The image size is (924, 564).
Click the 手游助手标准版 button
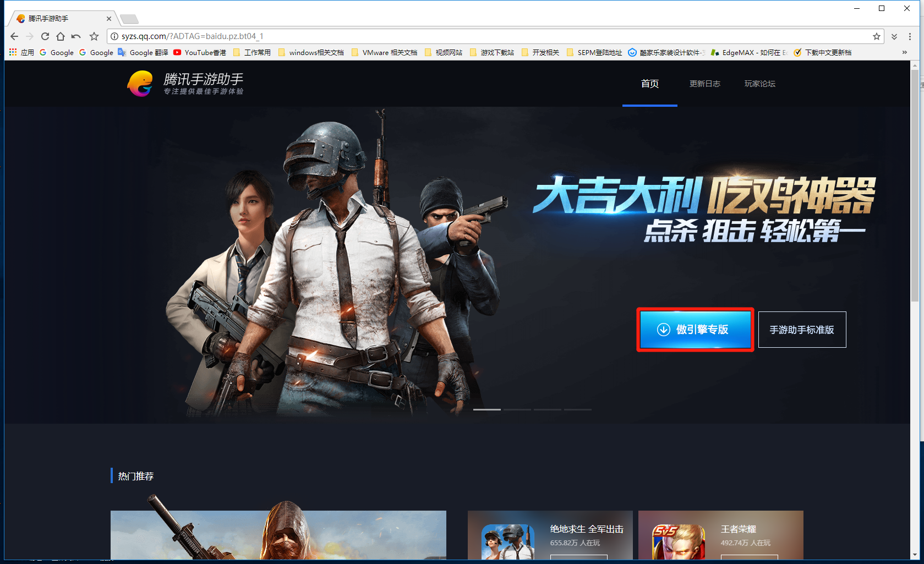[802, 330]
